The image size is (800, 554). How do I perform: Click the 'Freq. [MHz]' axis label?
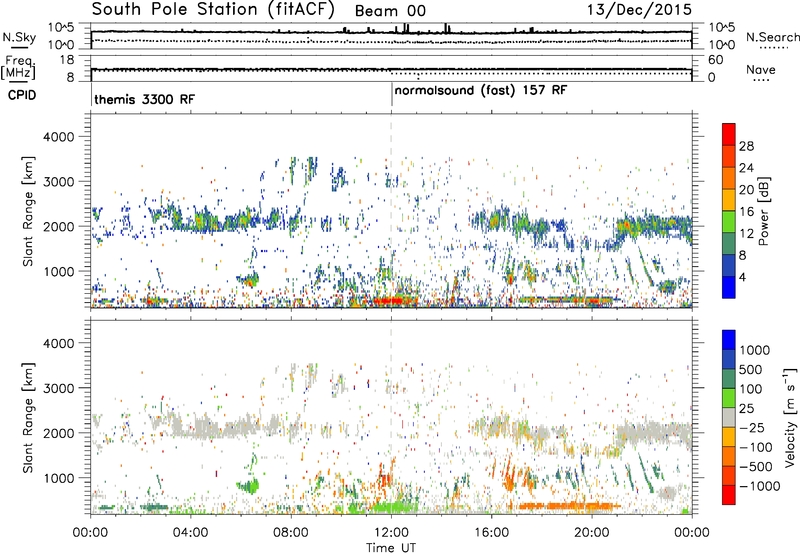(18, 68)
